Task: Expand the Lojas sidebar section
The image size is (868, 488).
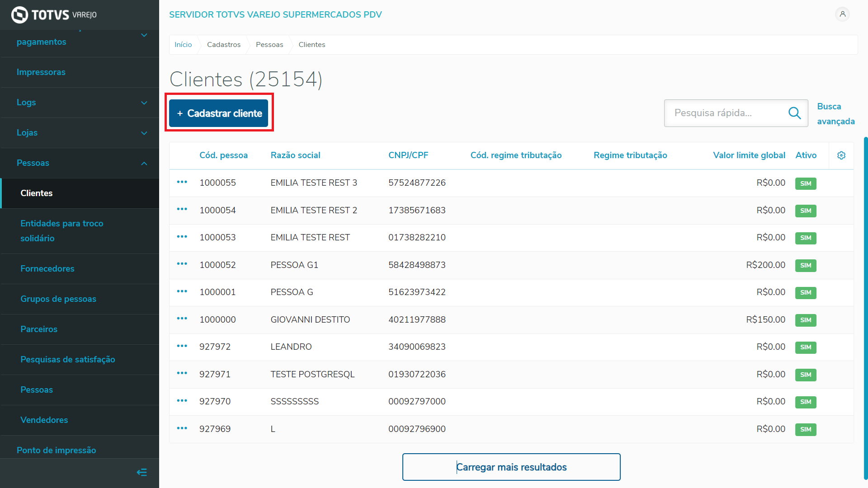Action: (144, 133)
